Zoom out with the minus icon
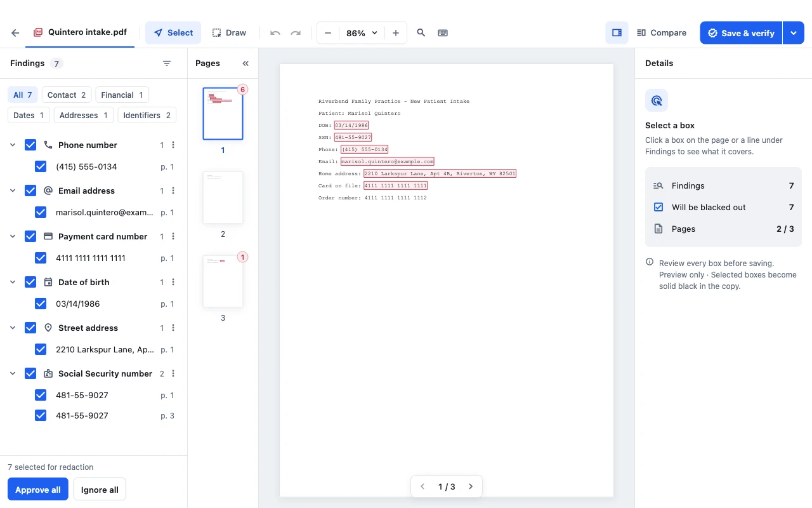This screenshot has height=508, width=812. 328,33
